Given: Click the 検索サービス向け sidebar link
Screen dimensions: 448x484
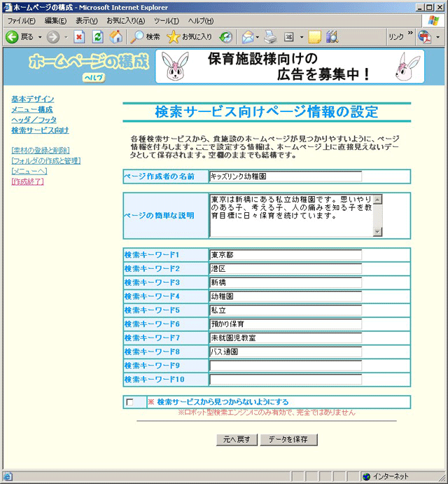Looking at the screenshot, I should pyautogui.click(x=40, y=130).
